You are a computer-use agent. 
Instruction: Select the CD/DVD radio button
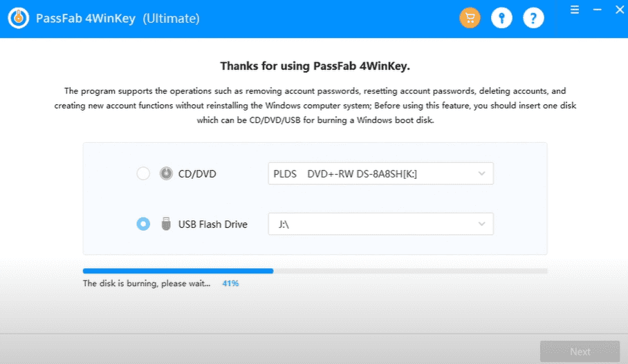[143, 174]
